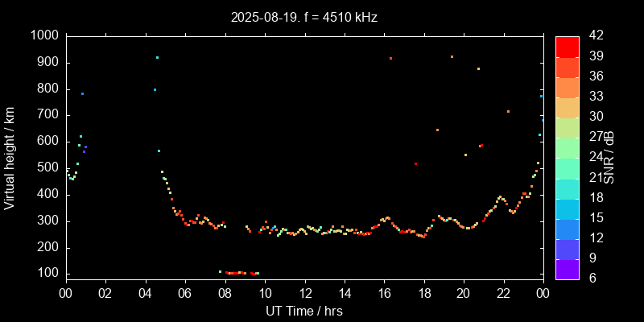Click the plot title showing 4510 kHz

click(304, 17)
